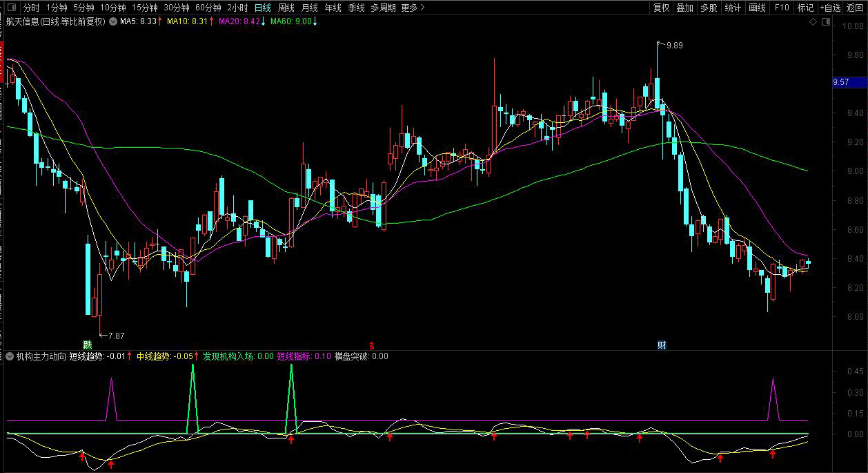Click the 9.89 high price label
Viewport: 868px width, 473px height.
[x=673, y=46]
